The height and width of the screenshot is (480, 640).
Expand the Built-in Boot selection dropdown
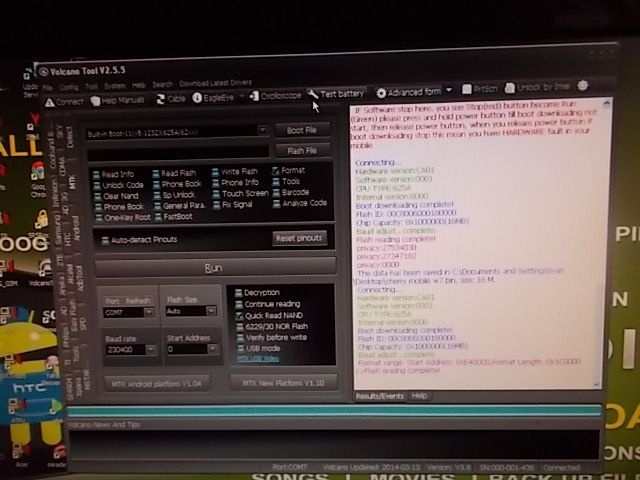pos(263,130)
